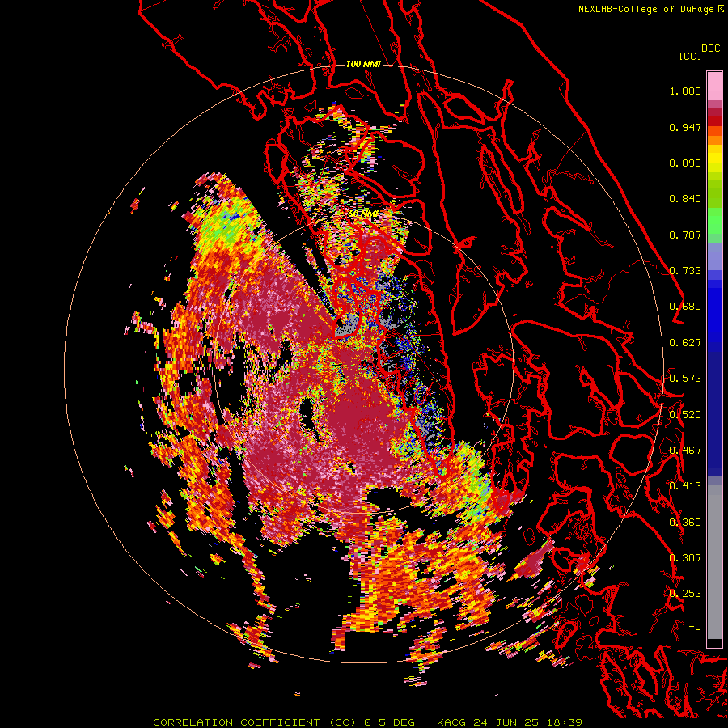Pick the dark navy color bar segment
The height and width of the screenshot is (728, 728).
(x=714, y=413)
